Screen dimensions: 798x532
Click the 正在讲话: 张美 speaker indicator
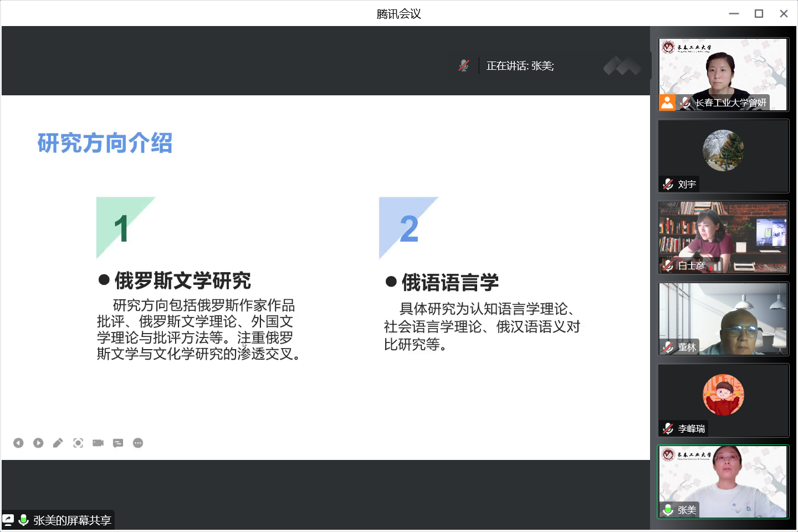(x=520, y=66)
